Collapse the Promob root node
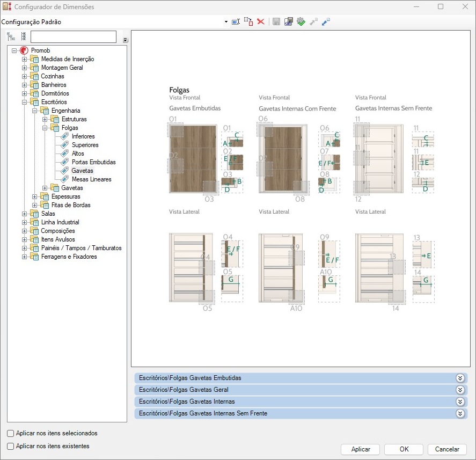 click(x=14, y=50)
